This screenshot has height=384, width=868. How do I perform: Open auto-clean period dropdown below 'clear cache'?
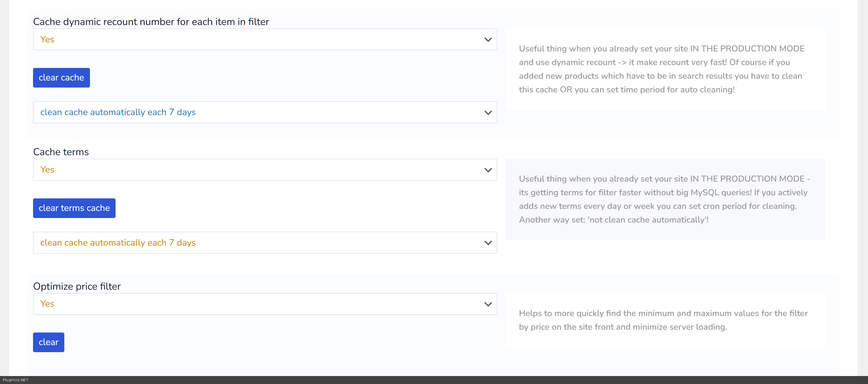(x=265, y=112)
